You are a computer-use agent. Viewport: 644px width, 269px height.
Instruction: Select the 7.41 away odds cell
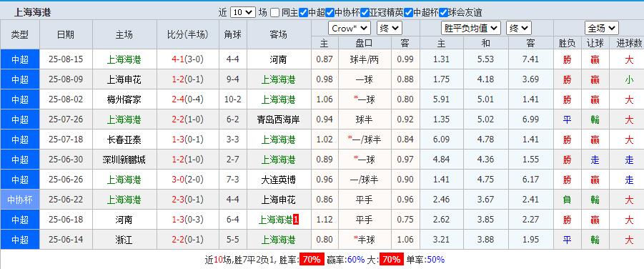point(530,59)
